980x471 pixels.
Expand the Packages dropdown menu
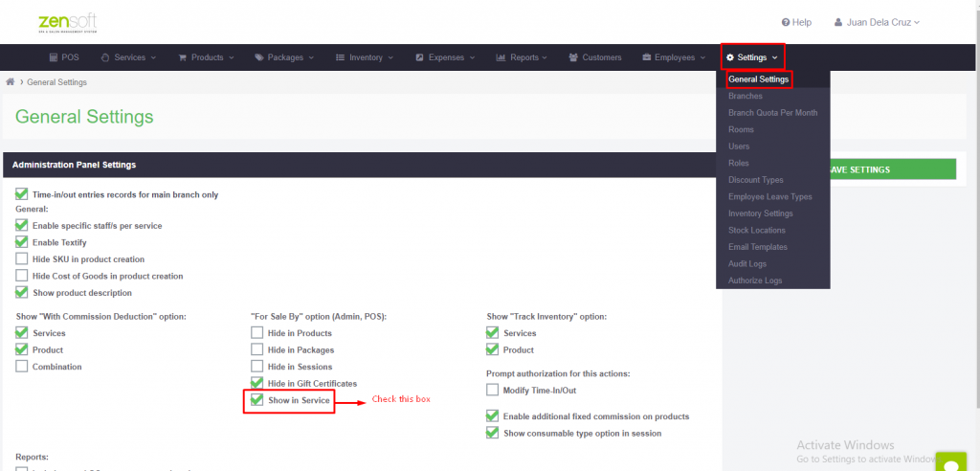click(x=284, y=57)
